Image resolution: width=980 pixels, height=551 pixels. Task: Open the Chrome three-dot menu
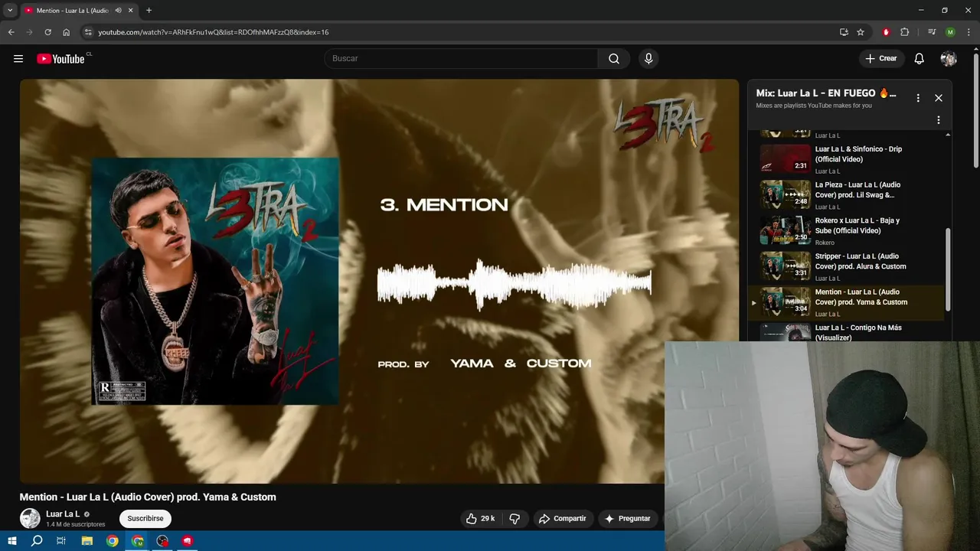[x=969, y=32]
